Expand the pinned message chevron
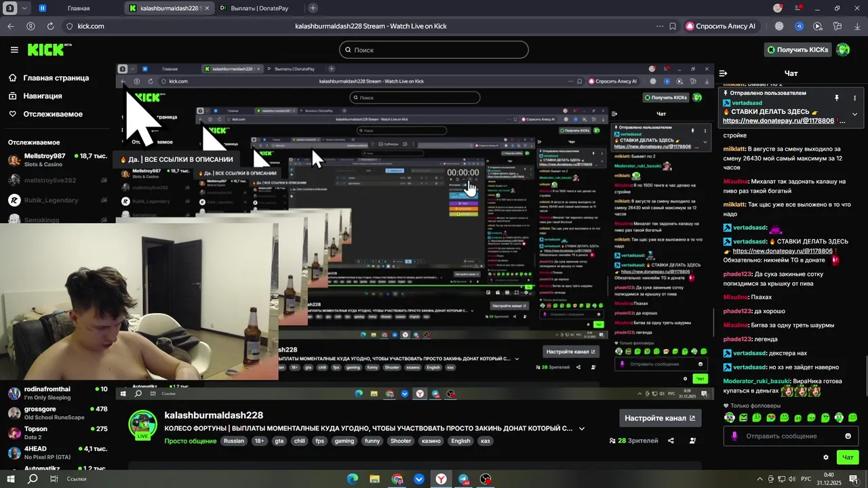The image size is (868, 488). coord(854,114)
